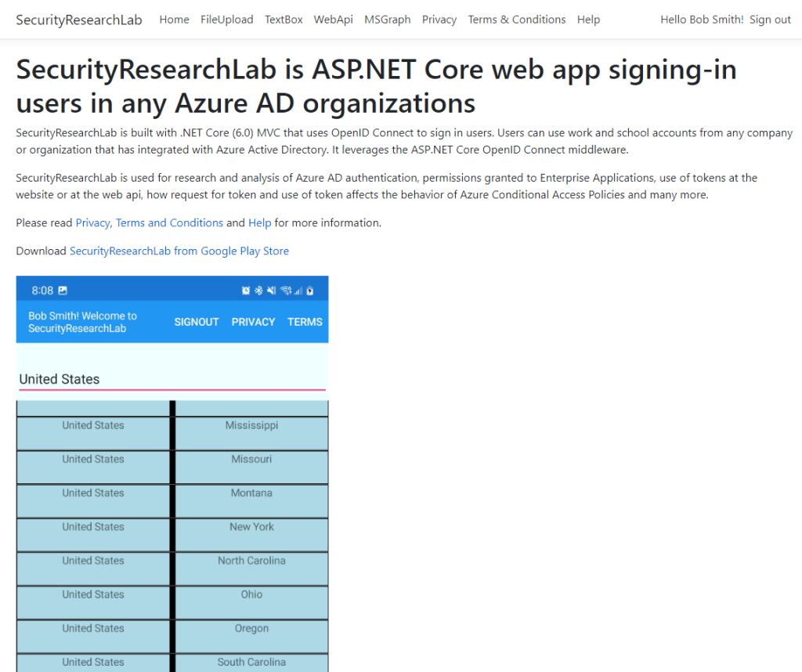Select the Oregon cell in the table

click(251, 636)
